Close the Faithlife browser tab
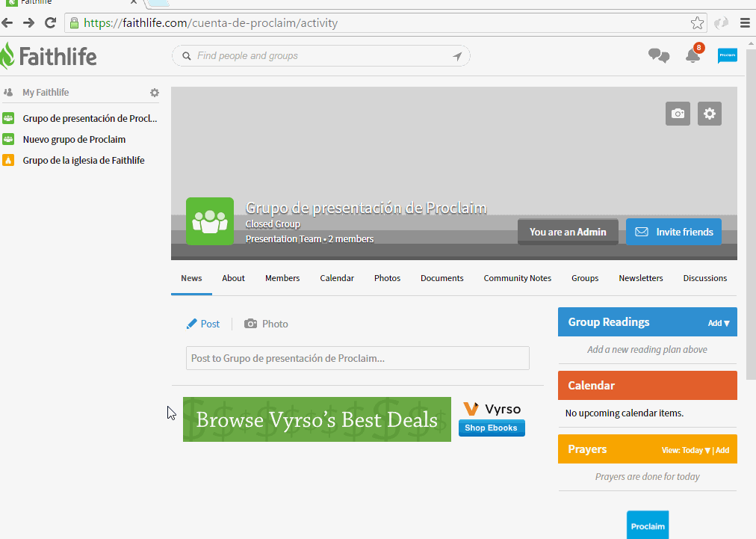 [x=134, y=2]
